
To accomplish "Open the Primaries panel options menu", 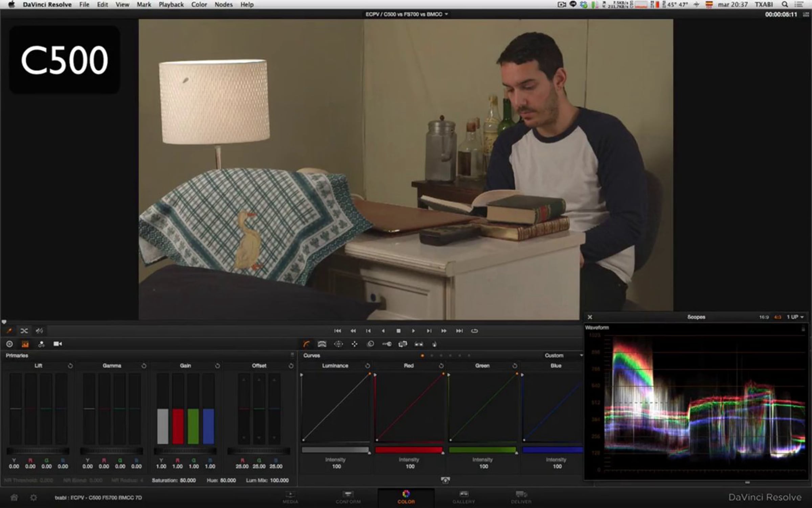I will point(292,355).
